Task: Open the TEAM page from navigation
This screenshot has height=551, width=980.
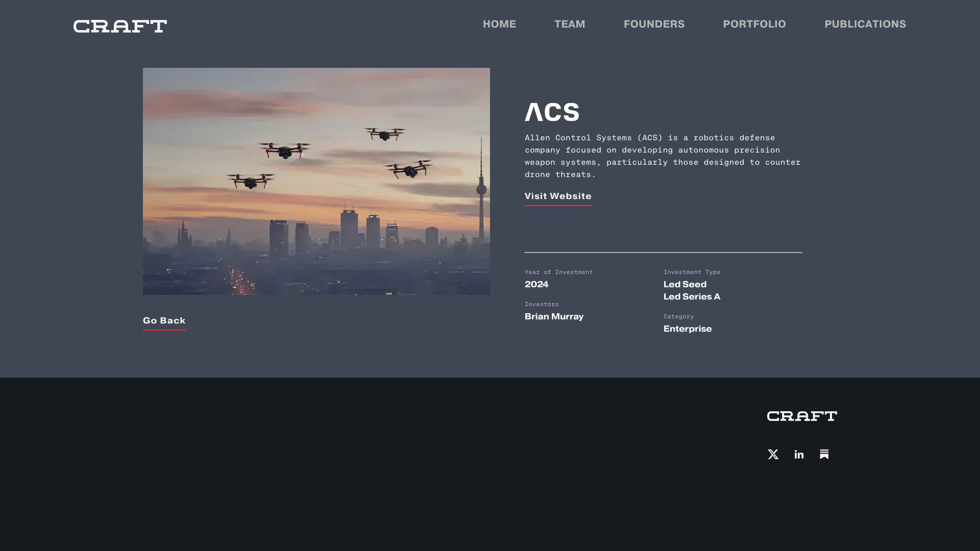Action: (x=570, y=24)
